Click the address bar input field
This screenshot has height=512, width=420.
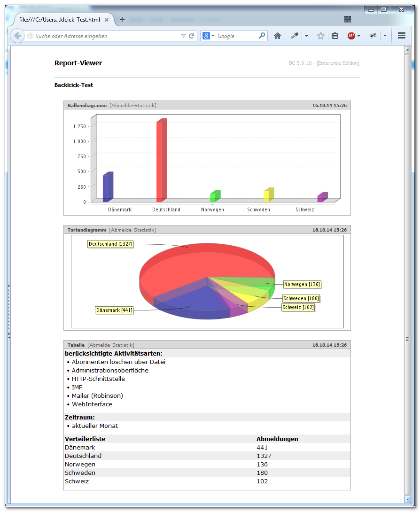click(107, 36)
